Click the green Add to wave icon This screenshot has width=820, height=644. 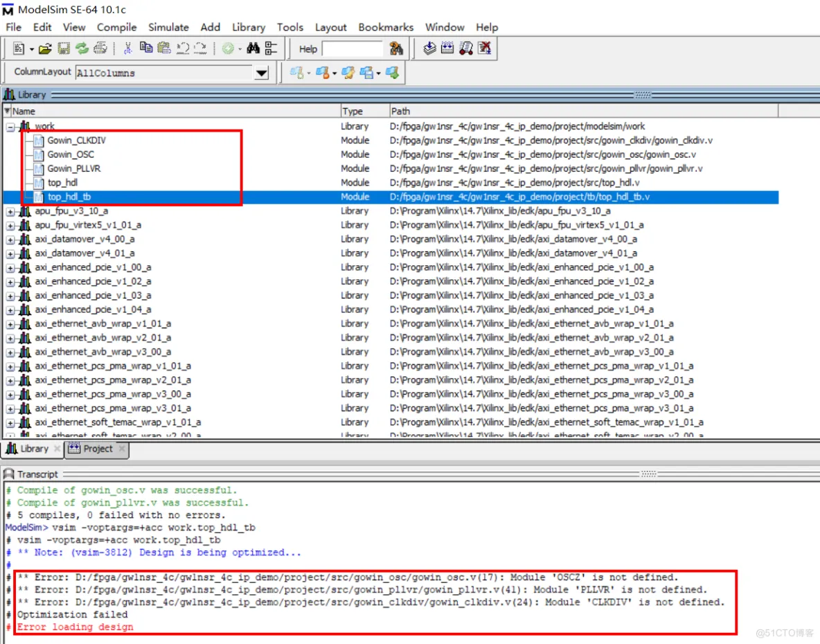pos(228,48)
